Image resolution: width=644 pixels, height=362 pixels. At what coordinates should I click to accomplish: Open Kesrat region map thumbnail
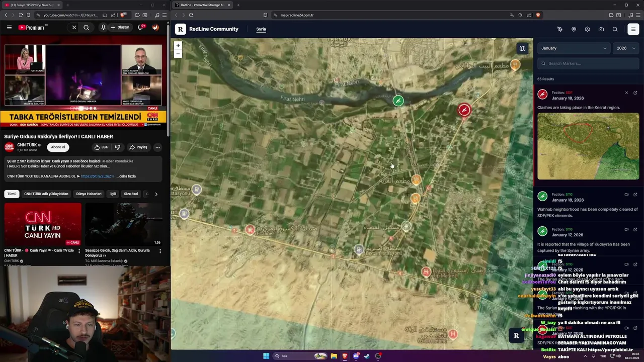click(588, 146)
